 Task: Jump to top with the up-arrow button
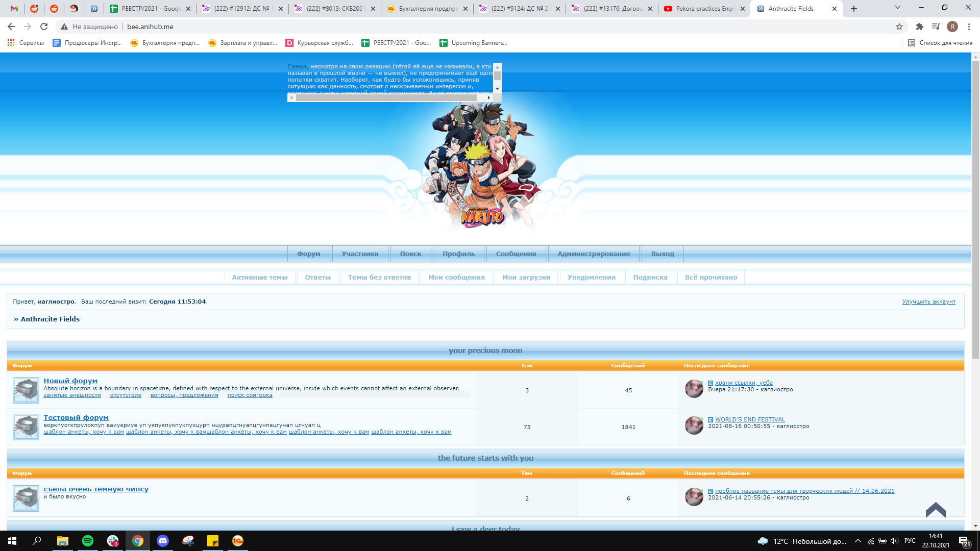(x=936, y=510)
